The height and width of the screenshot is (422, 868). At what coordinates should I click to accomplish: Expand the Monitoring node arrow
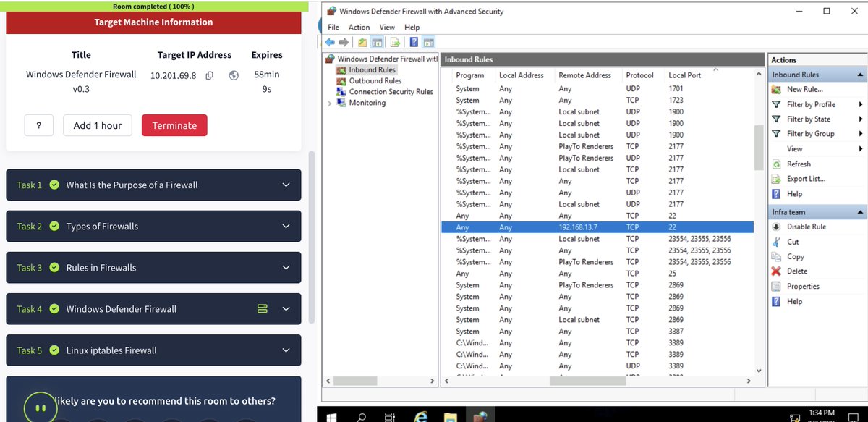click(x=330, y=104)
